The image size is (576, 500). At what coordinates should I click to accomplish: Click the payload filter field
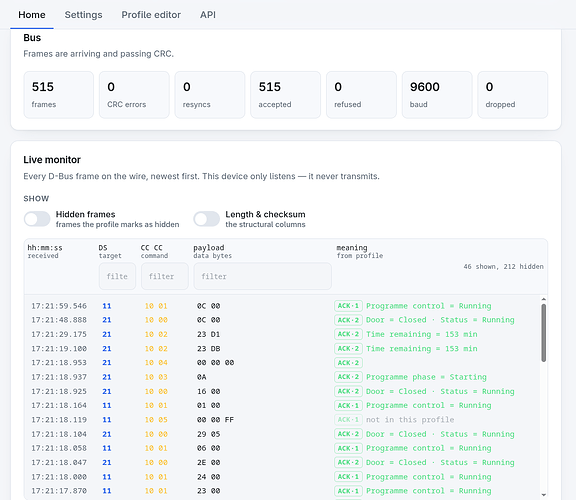(x=262, y=276)
